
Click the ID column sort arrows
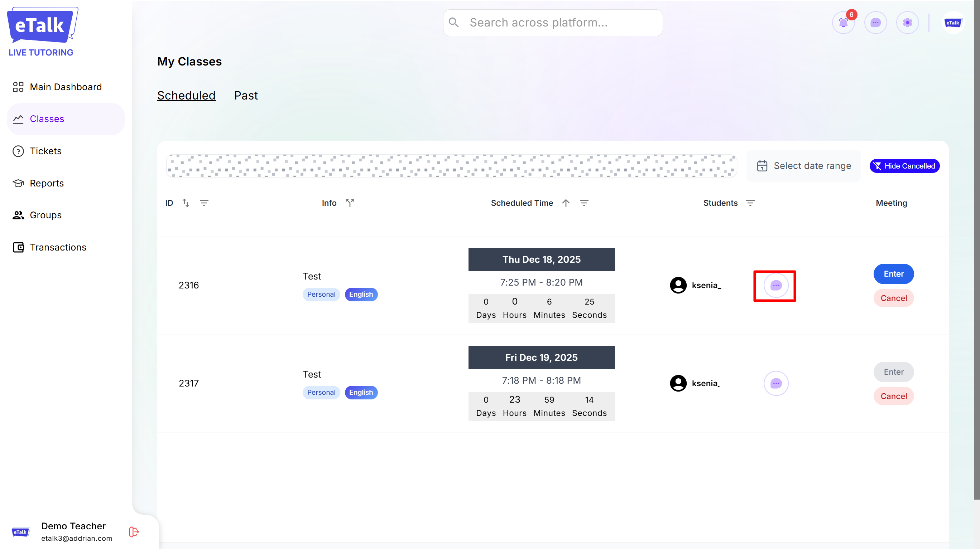pos(186,203)
